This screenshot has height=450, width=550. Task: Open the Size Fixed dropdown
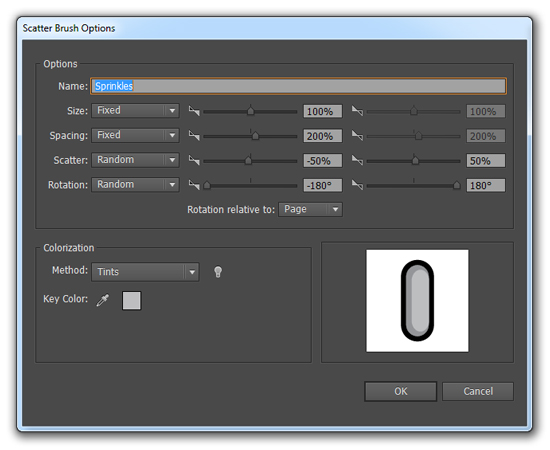135,110
